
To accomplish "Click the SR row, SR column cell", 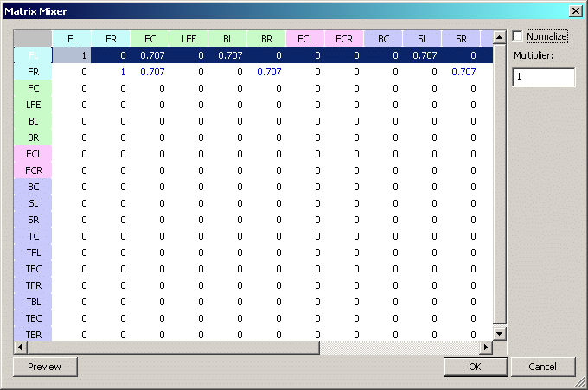I will [461, 220].
